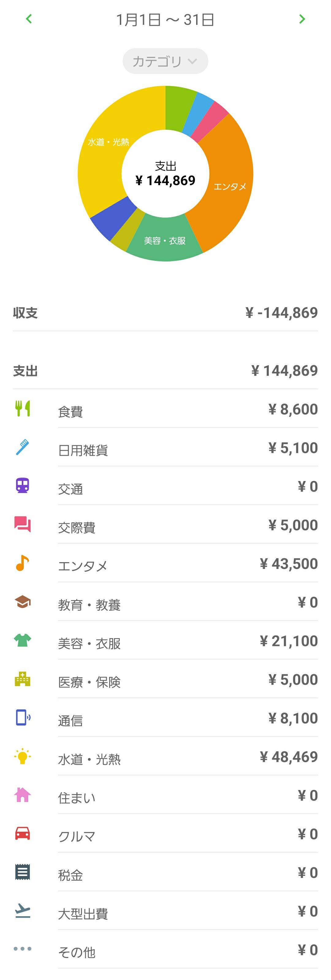Go to previous month with left arrow
The height and width of the screenshot is (980, 331).
(29, 19)
